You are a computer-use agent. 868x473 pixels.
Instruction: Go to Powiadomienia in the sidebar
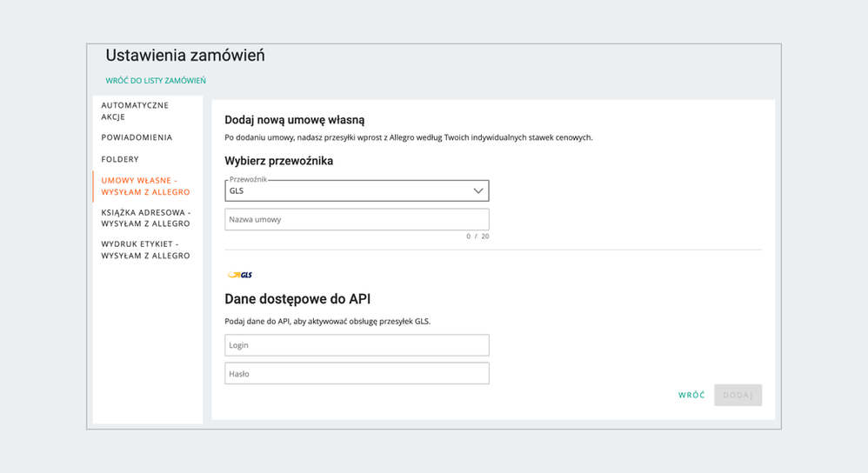[x=137, y=137]
